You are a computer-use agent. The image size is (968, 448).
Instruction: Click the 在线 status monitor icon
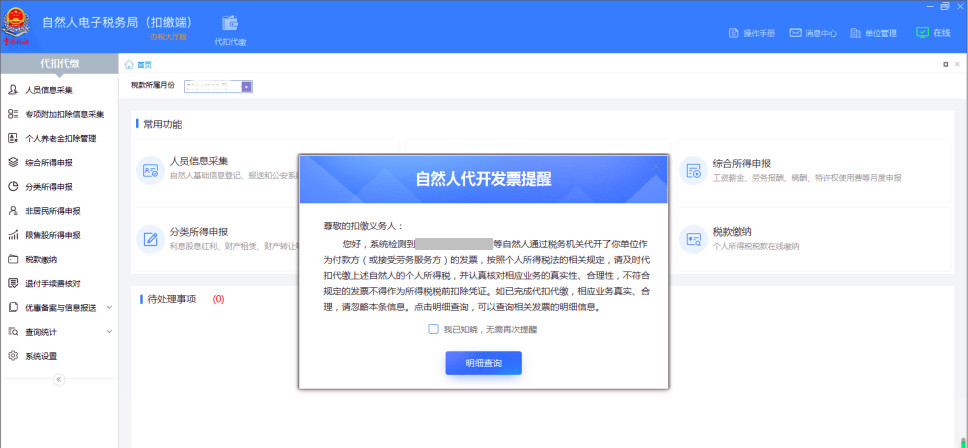point(922,33)
